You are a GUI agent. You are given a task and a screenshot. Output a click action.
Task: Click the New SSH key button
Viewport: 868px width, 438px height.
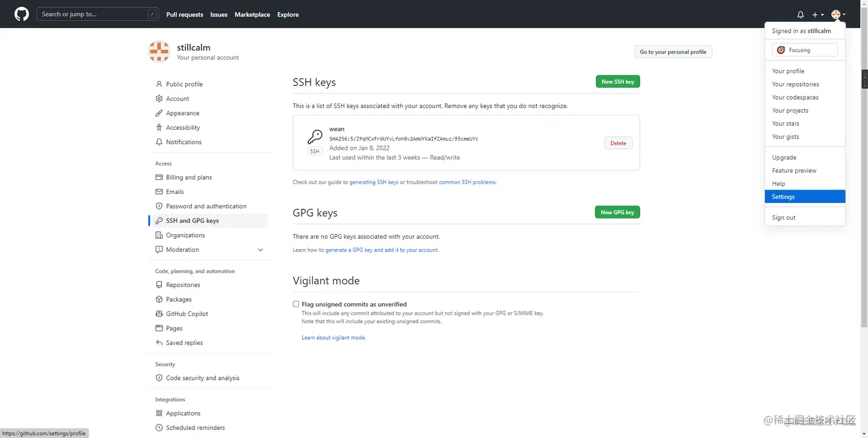[x=618, y=82]
